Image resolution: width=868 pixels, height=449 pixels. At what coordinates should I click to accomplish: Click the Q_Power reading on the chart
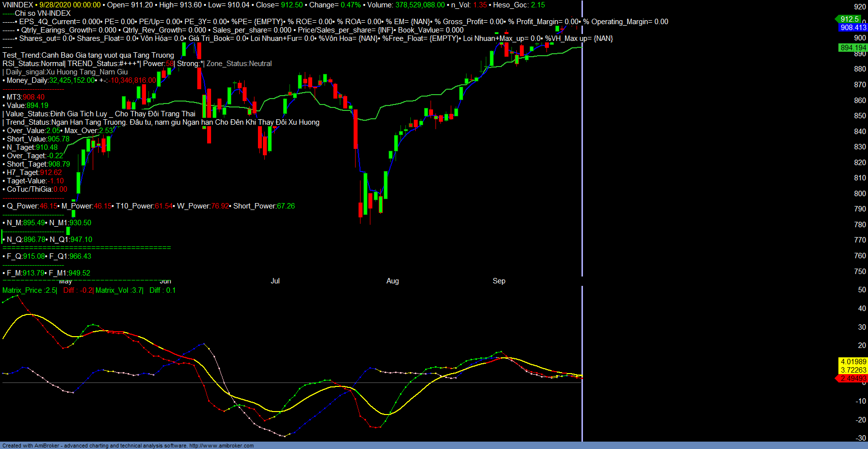(31, 206)
